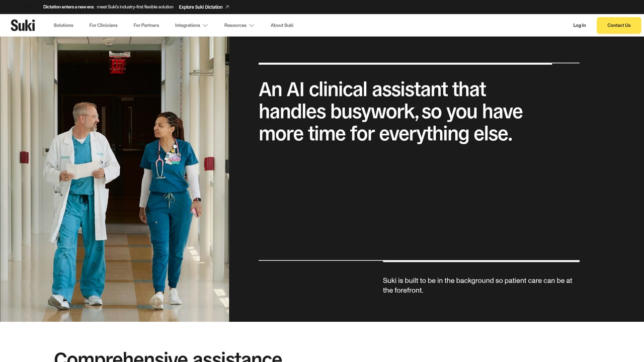Click the 'Comprehensive assistance' heading
This screenshot has height=362, width=644.
pyautogui.click(x=168, y=356)
